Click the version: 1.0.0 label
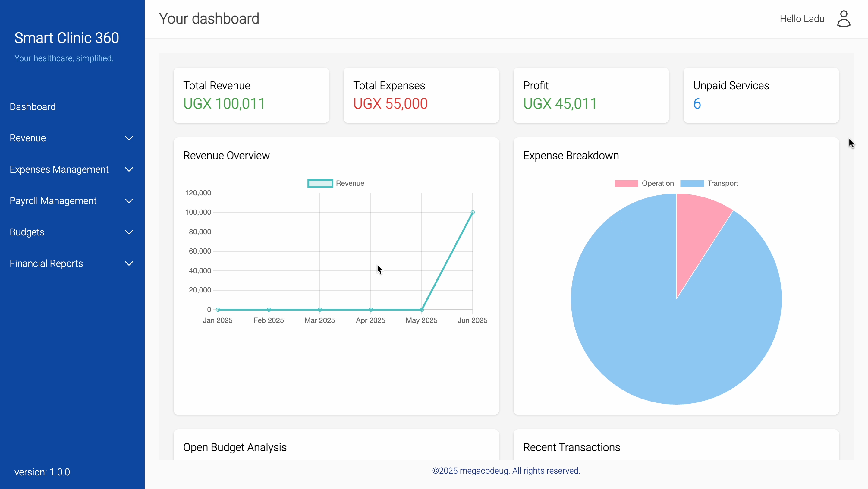This screenshot has height=489, width=868. [x=42, y=472]
